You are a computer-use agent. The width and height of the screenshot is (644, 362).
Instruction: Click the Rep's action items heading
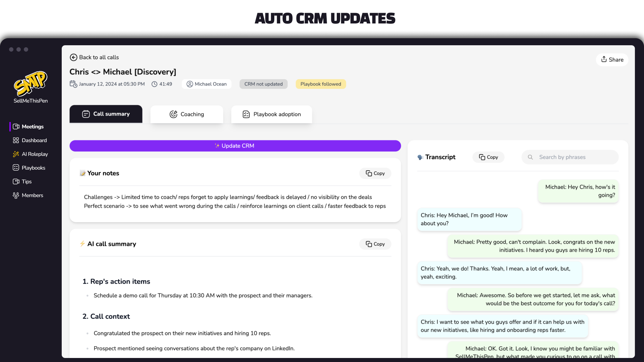(x=116, y=282)
